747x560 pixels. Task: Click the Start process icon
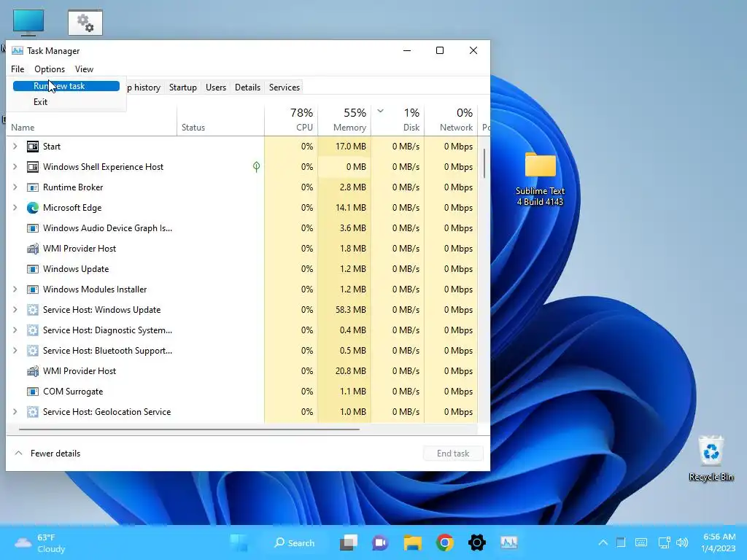(32, 147)
